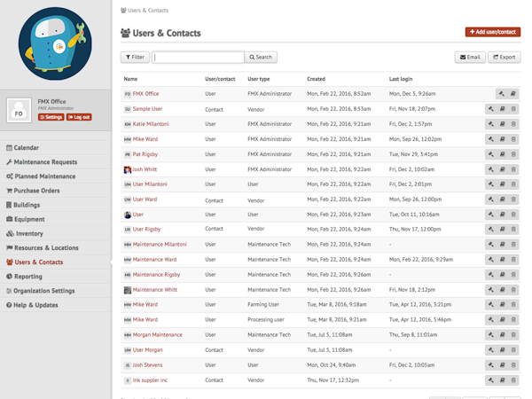
Task: Click the trash icon in the Maintenance Ward row
Action: point(513,260)
